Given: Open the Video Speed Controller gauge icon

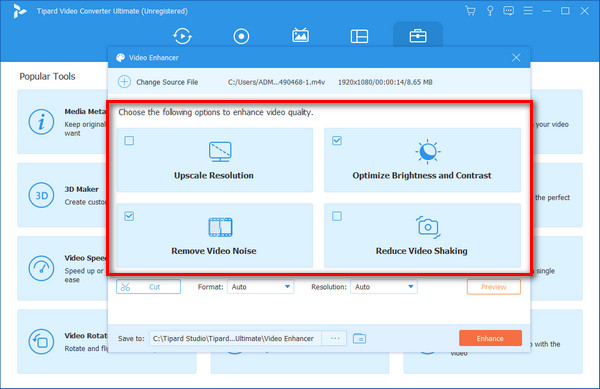Looking at the screenshot, I should (x=41, y=269).
